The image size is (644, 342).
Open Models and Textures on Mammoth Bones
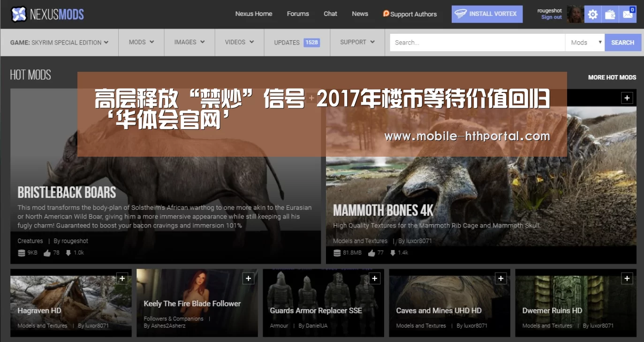(x=360, y=241)
